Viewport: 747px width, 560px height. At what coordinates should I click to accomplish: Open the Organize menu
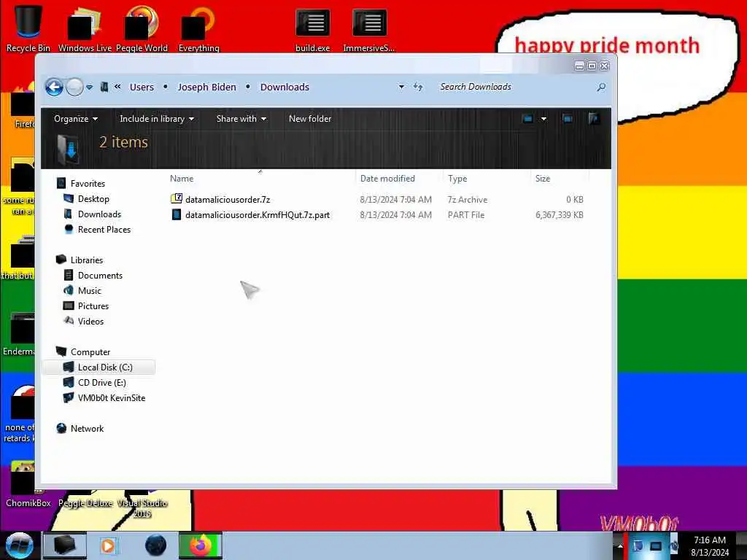[76, 119]
